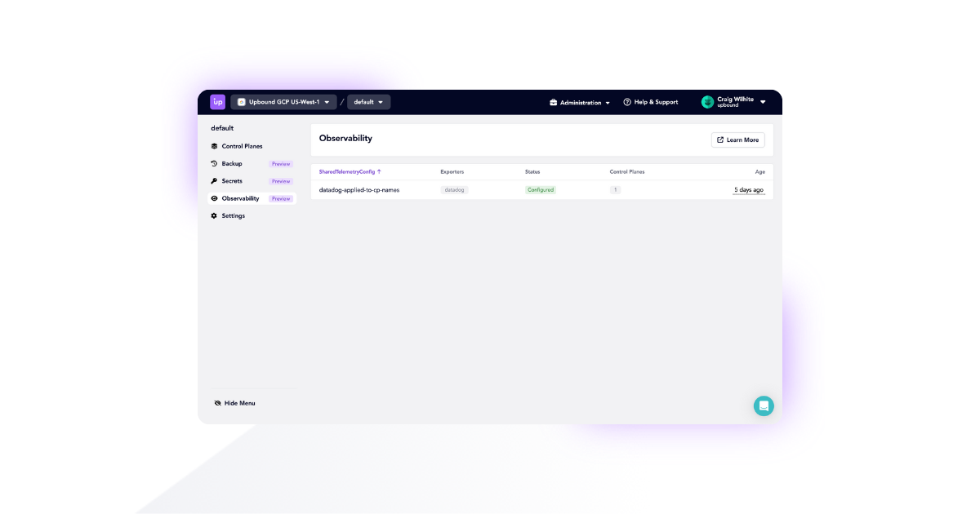Click the Settings gear icon
The image size is (980, 514).
[x=214, y=216]
